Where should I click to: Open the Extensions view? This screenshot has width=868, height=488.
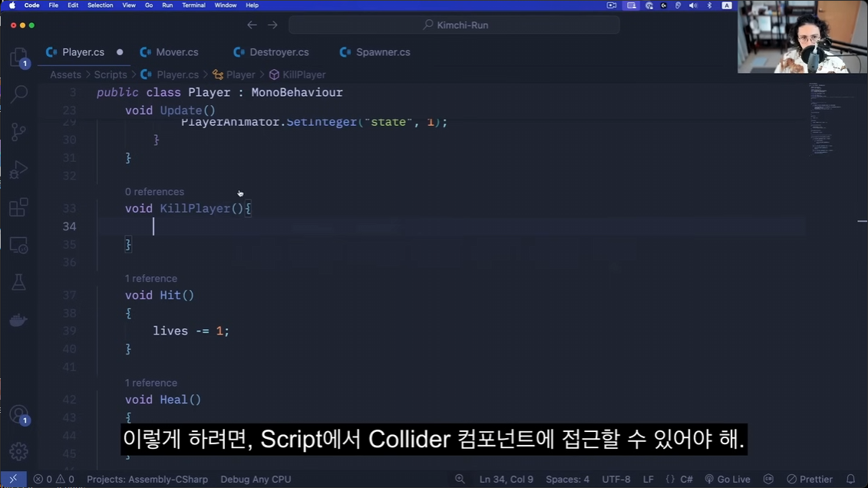pyautogui.click(x=19, y=207)
